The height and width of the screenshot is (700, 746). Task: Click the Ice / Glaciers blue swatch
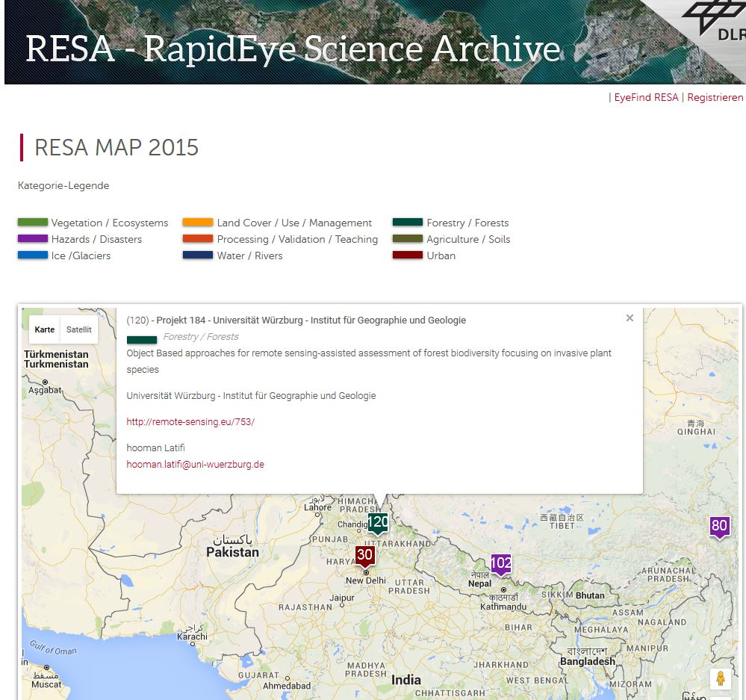coord(33,255)
